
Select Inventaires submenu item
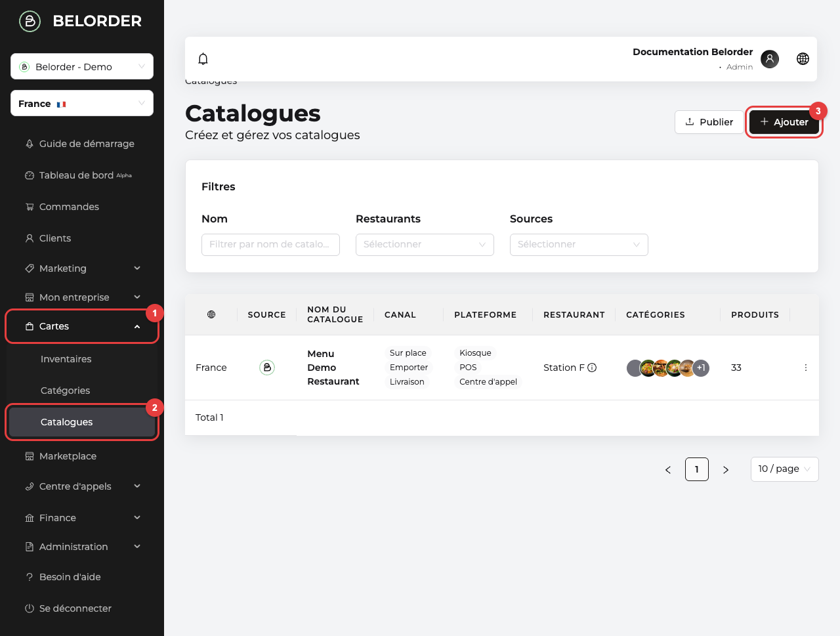pyautogui.click(x=66, y=359)
